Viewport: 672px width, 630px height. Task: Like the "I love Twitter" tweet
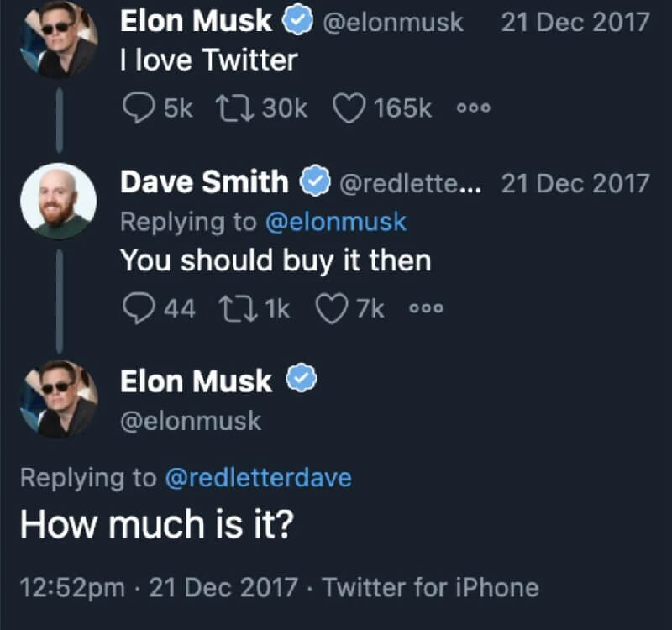[x=349, y=107]
